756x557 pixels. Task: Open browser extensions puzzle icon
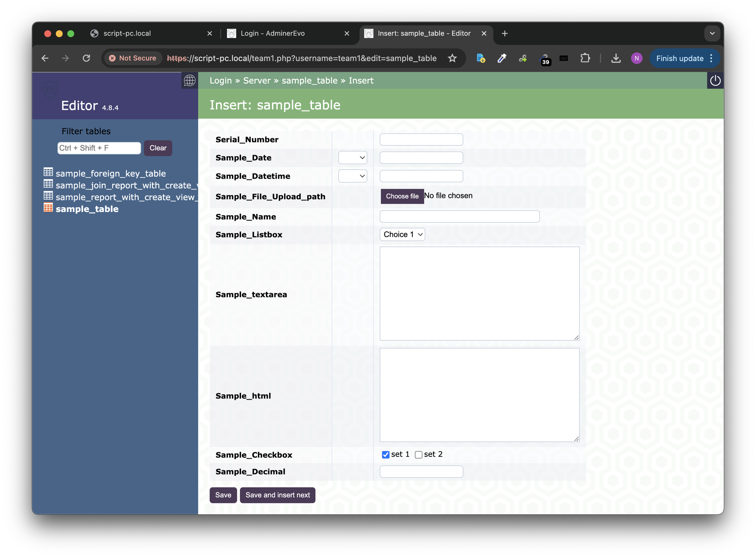pyautogui.click(x=585, y=58)
